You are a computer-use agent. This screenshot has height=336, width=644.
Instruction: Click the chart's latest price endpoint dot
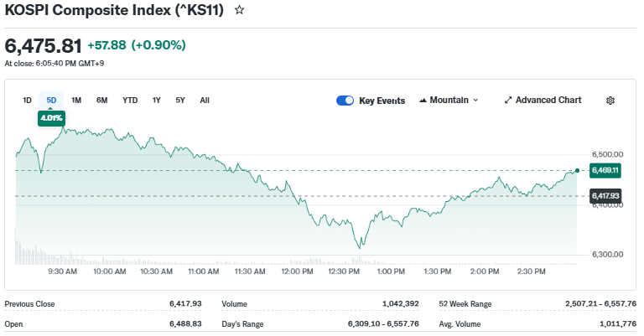point(578,170)
